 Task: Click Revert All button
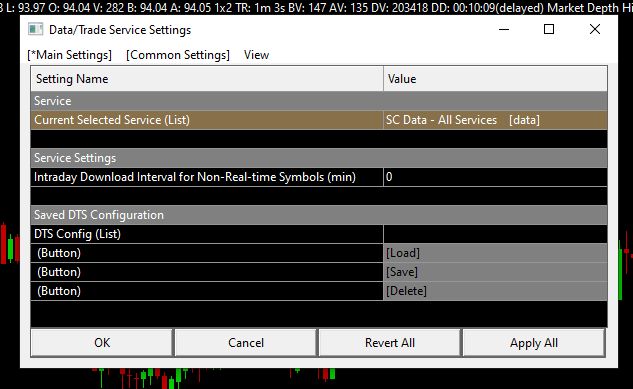[x=390, y=343]
